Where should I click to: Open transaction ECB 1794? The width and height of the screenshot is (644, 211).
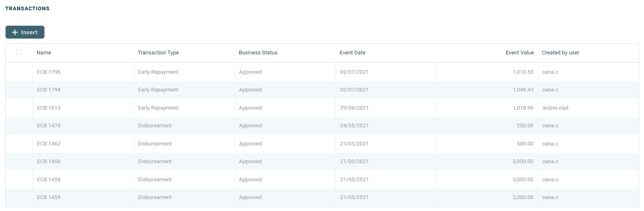click(x=49, y=90)
